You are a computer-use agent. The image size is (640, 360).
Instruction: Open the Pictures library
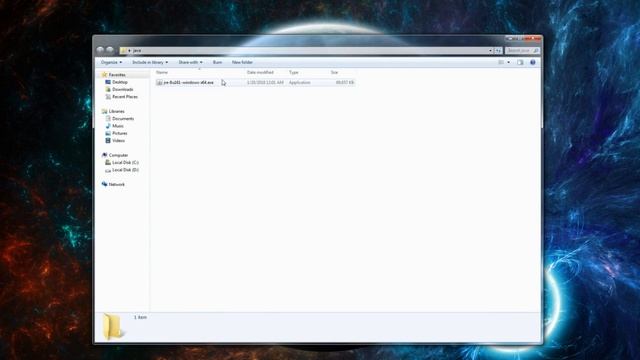pos(120,133)
